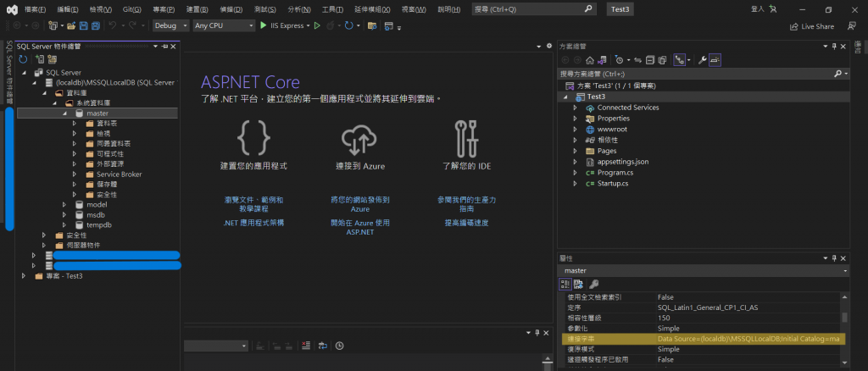The image size is (868, 371).
Task: Toggle nested view button in Solution Explorer
Action: [x=679, y=59]
